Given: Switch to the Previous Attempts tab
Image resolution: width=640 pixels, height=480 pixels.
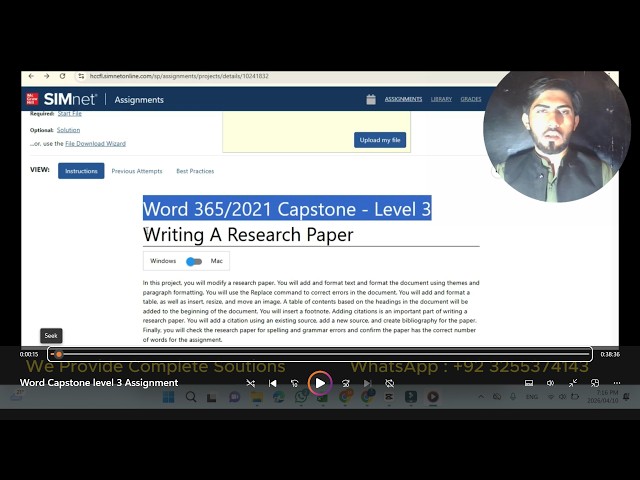Looking at the screenshot, I should (x=137, y=171).
